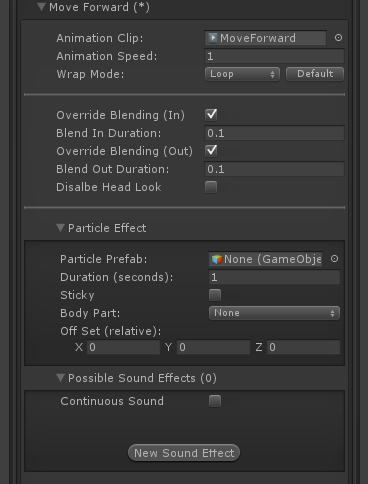
Task: Toggle the Sticky checkbox
Action: click(x=215, y=295)
